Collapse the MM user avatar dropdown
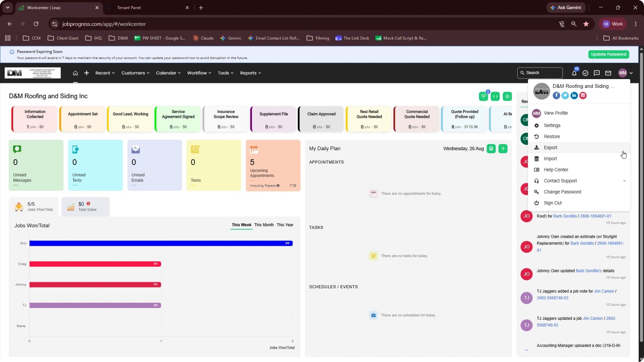 [625, 73]
